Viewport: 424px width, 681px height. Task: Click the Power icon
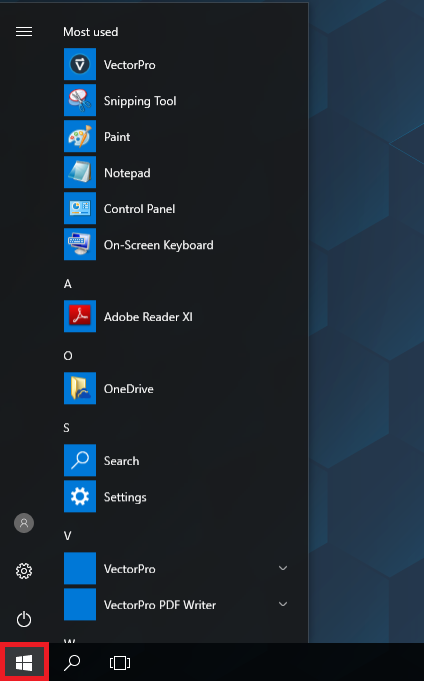coord(24,619)
